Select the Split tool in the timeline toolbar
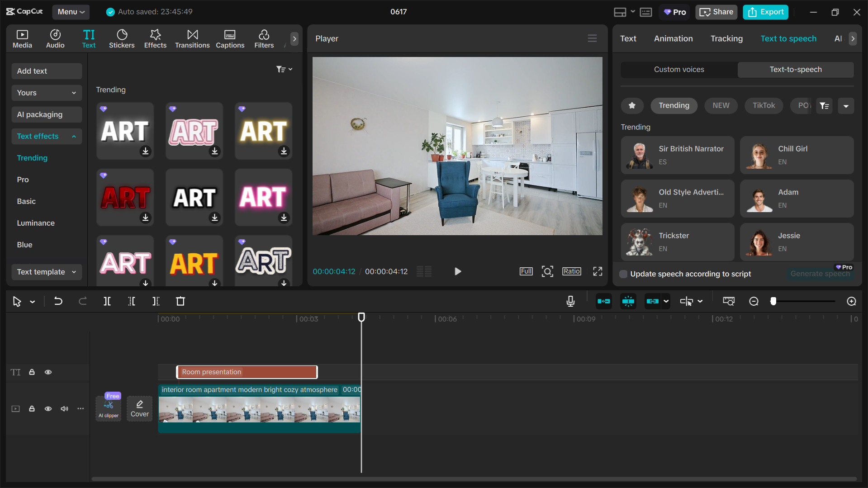The height and width of the screenshot is (488, 868). pyautogui.click(x=107, y=301)
